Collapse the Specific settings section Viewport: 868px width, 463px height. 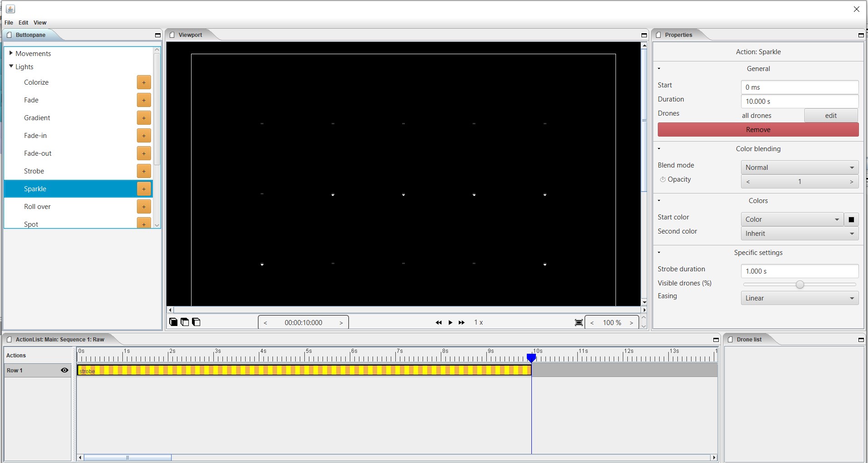click(x=659, y=253)
